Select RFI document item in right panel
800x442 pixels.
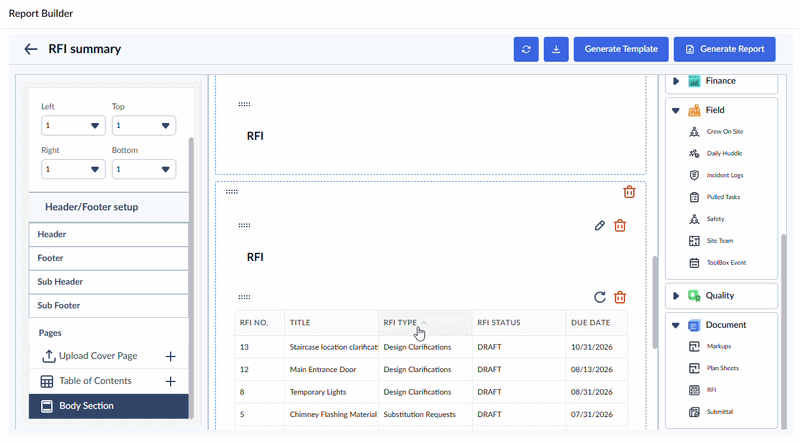pyautogui.click(x=703, y=390)
